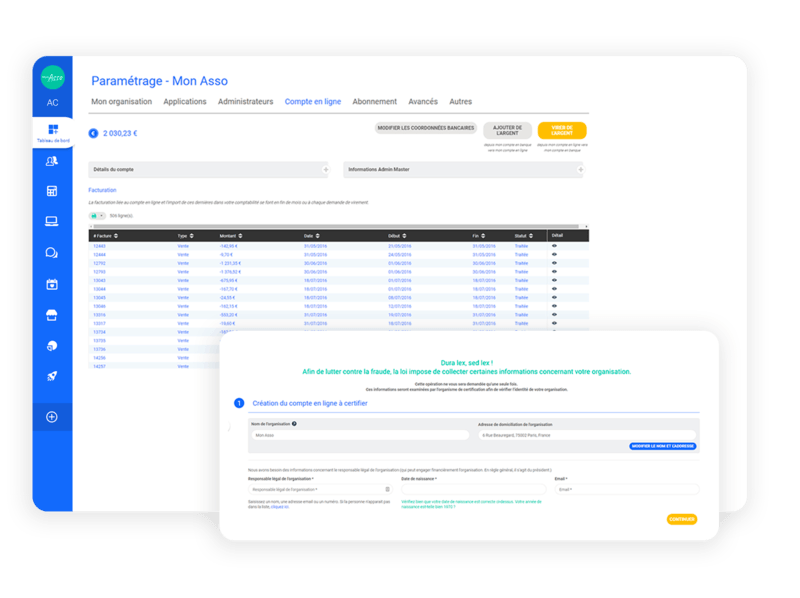The width and height of the screenshot is (800, 598).
Task: Click Modifier les coordonnées bancaires button
Action: [425, 128]
